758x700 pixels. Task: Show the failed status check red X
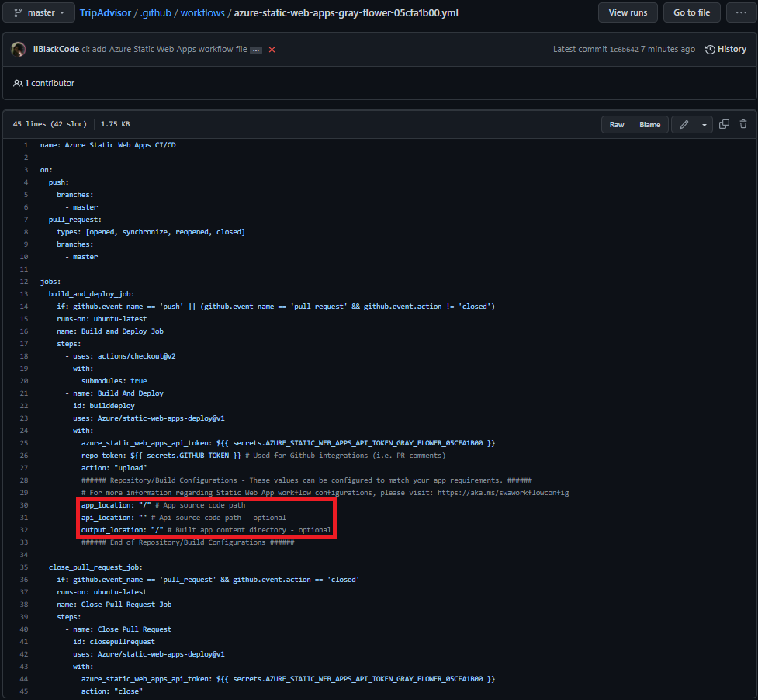(272, 50)
